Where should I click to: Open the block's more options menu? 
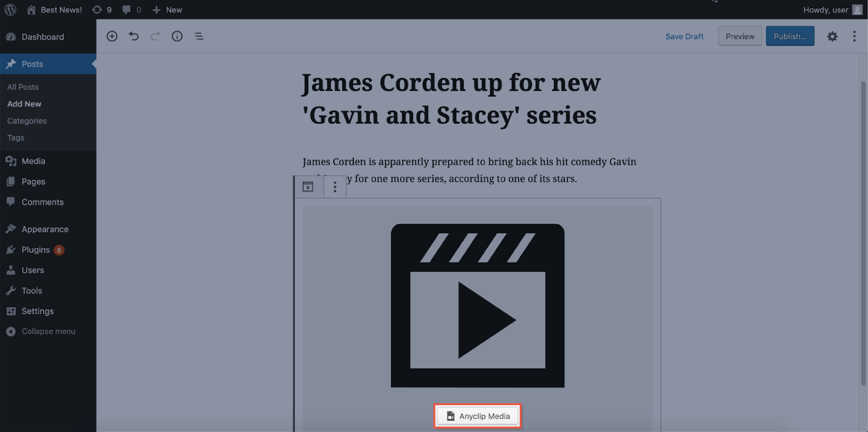click(x=335, y=187)
